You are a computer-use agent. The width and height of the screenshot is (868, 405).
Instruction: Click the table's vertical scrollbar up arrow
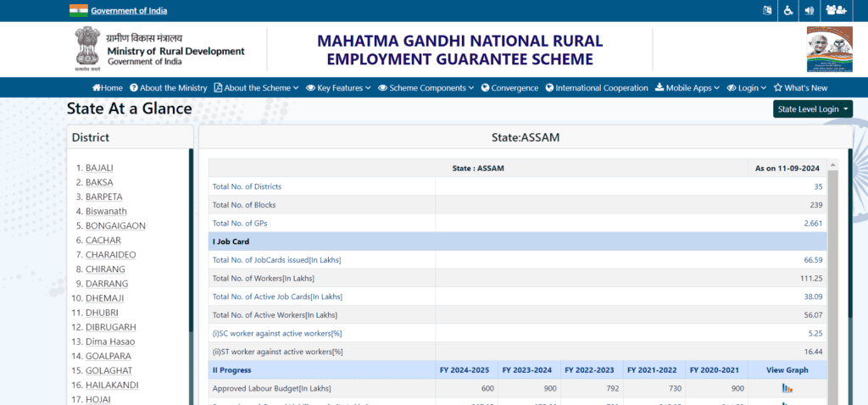click(x=832, y=165)
